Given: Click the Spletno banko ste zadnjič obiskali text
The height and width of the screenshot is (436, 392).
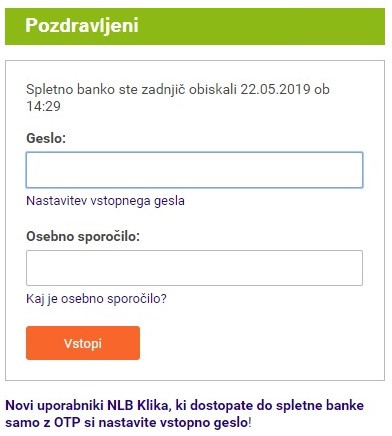Looking at the screenshot, I should [131, 89].
